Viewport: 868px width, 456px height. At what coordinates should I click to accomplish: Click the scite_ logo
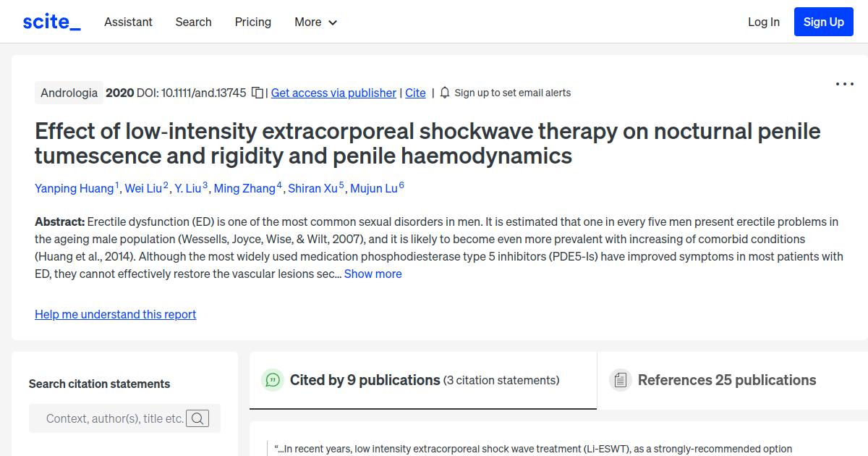[x=51, y=21]
